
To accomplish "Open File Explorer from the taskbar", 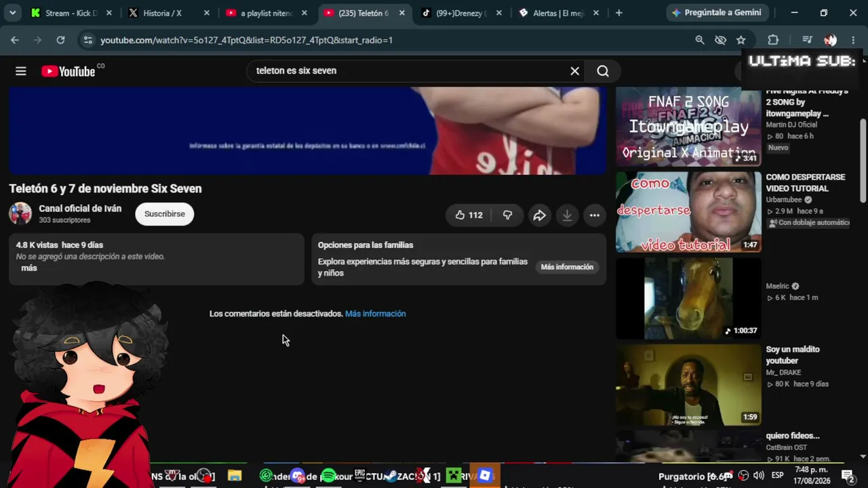I will pyautogui.click(x=235, y=476).
